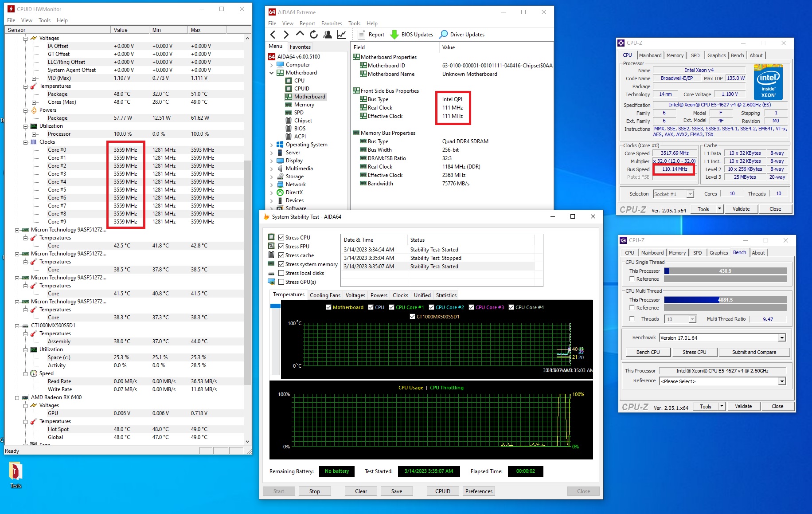Select Storage in the AIDA64 tree
Image resolution: width=812 pixels, height=514 pixels.
point(290,177)
